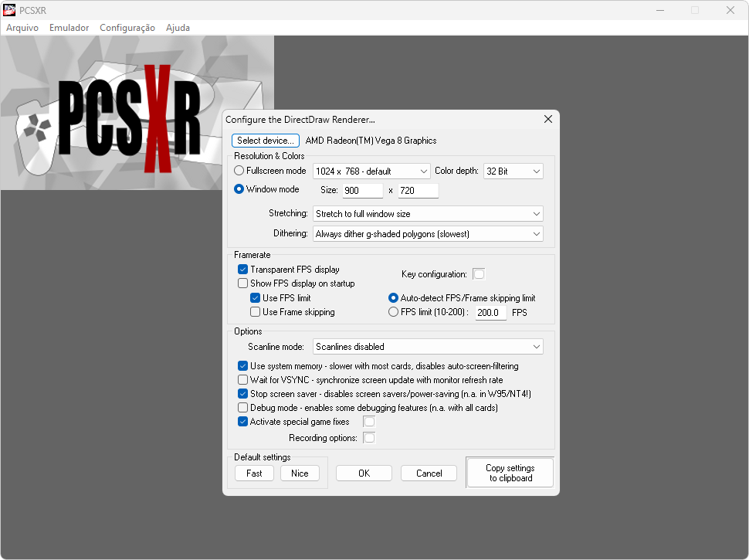749x560 pixels.
Task: Apply the Nice default settings
Action: pyautogui.click(x=300, y=473)
